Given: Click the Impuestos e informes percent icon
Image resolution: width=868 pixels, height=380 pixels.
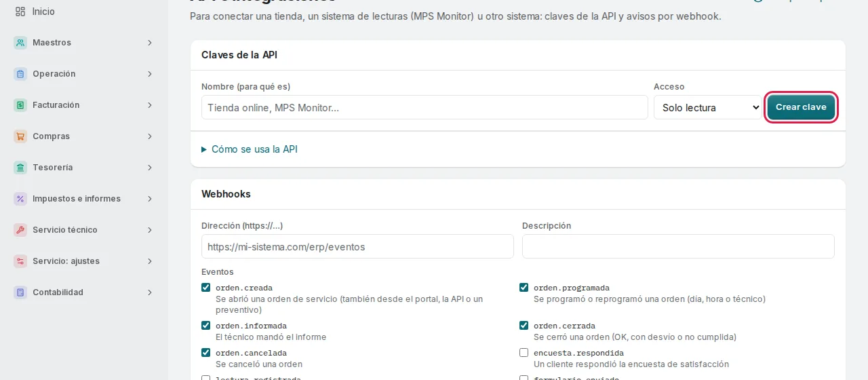Looking at the screenshot, I should click(20, 199).
